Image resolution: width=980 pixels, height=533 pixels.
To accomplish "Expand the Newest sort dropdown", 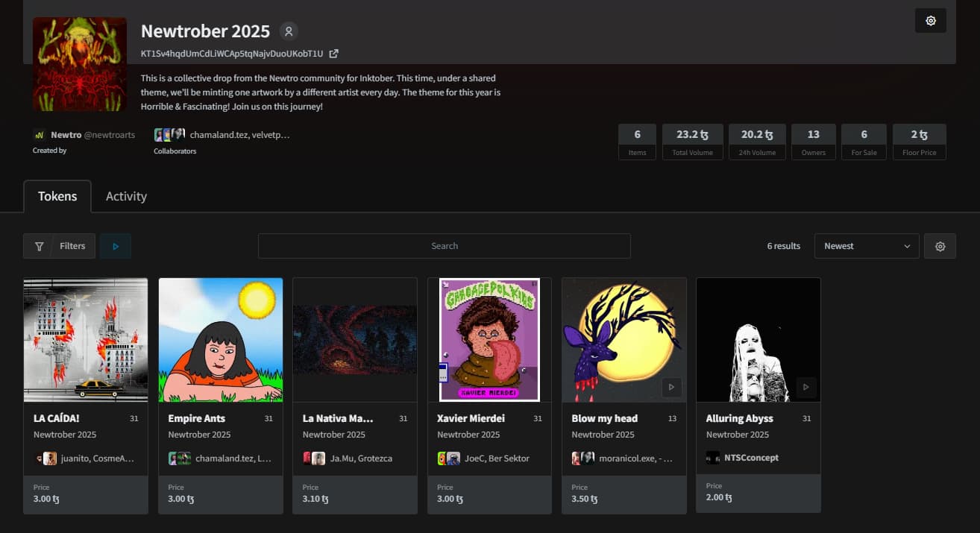I will click(867, 246).
